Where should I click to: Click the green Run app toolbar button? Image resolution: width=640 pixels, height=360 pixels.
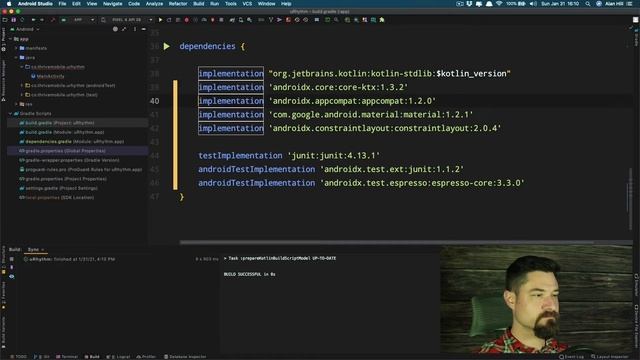click(x=160, y=20)
